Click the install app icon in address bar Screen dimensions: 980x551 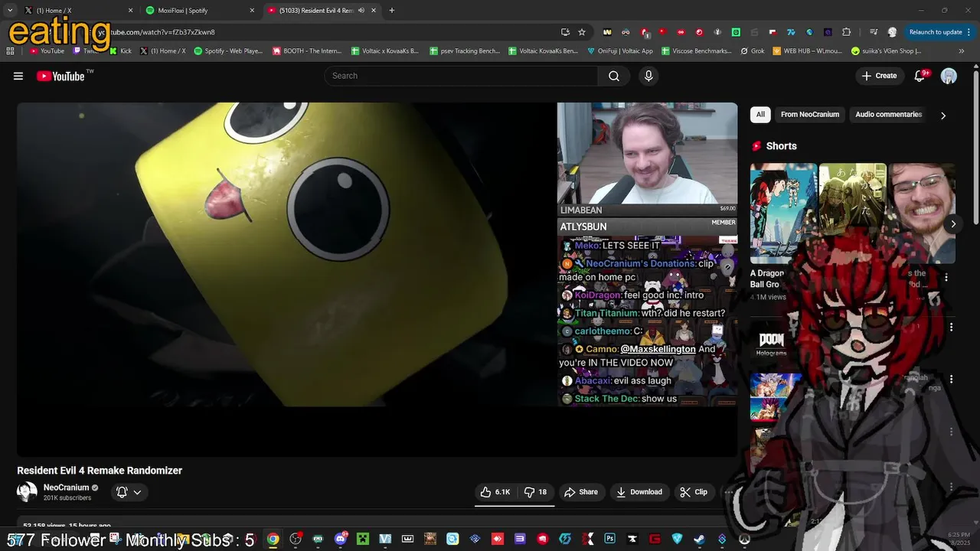(565, 32)
